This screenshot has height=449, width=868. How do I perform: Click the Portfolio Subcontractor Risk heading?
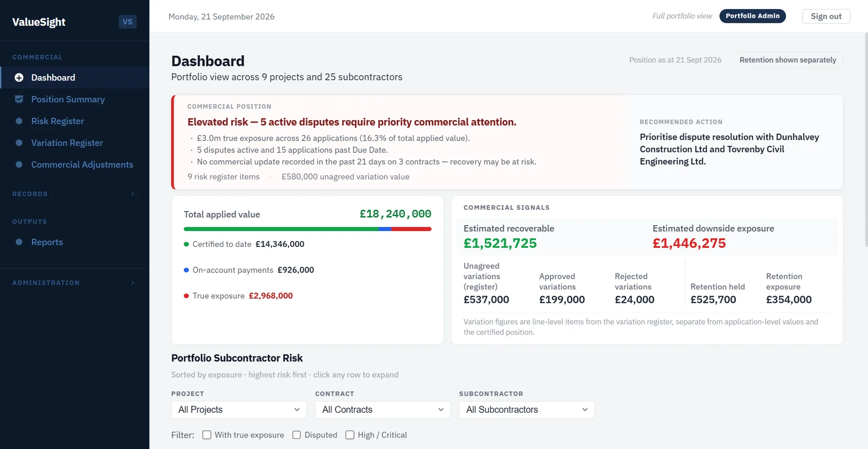coord(237,358)
